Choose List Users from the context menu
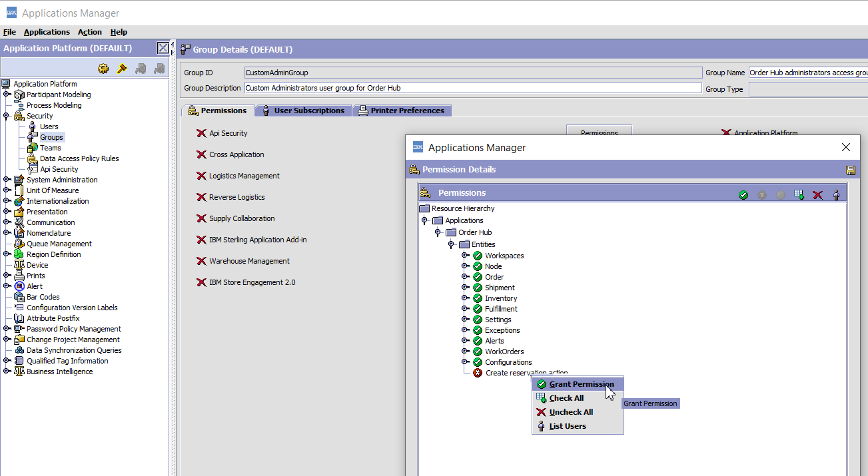This screenshot has height=476, width=868. pos(578,426)
